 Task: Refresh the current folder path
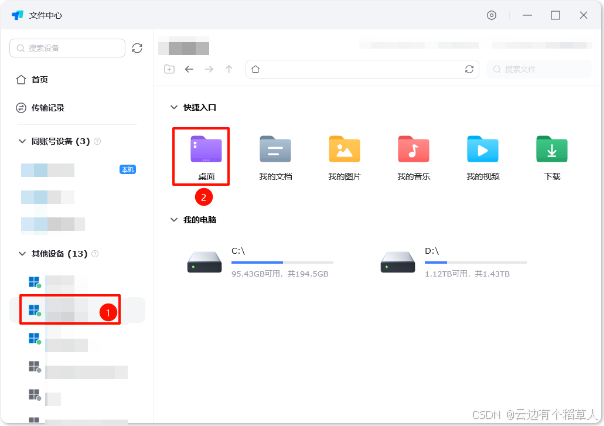pyautogui.click(x=469, y=69)
